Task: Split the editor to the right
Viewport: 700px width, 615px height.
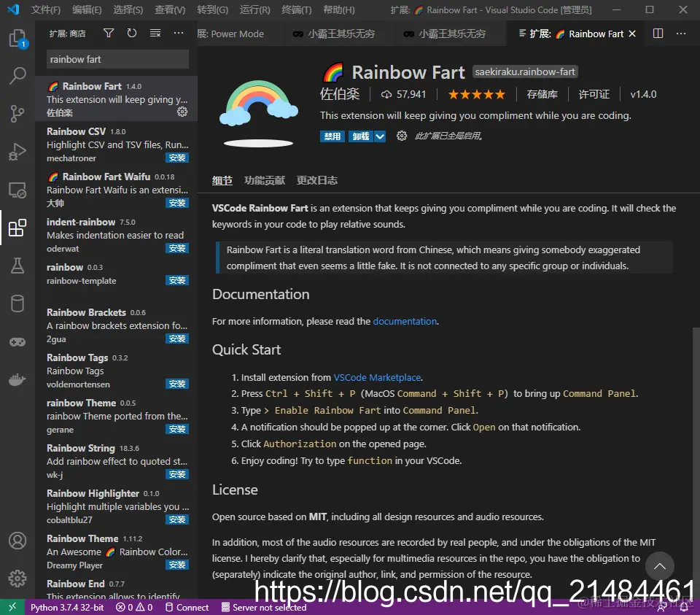Action: coord(658,34)
